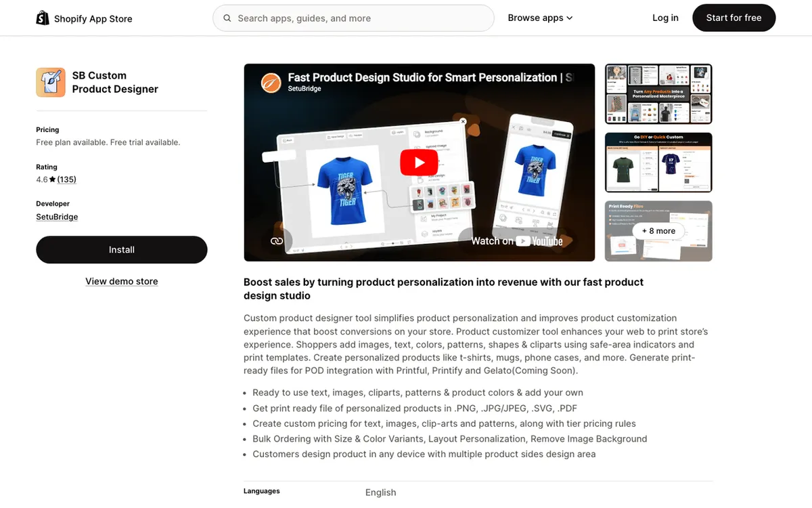Click the bullet 'Bulk Ordering with Size & Color Variants'
812x508 pixels.
click(450, 439)
